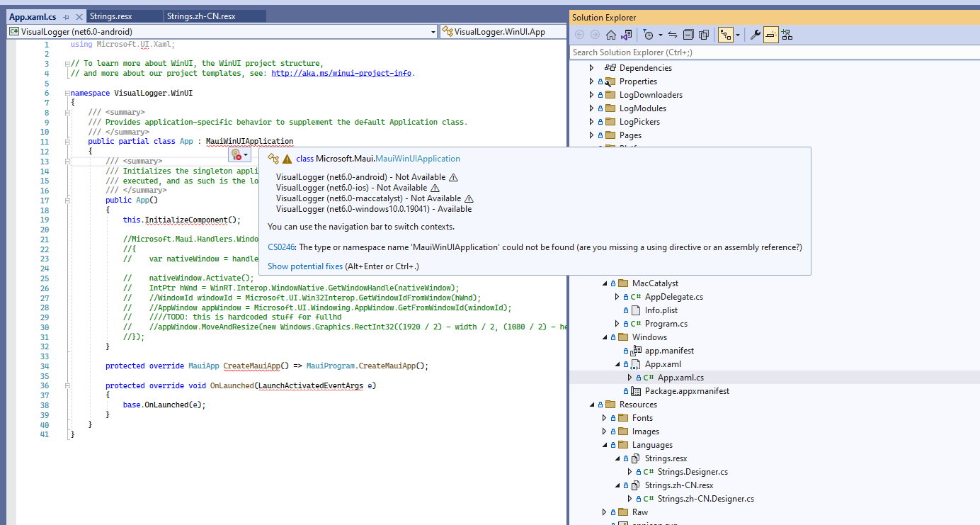Click the Home icon in Solution Explorer
Image resolution: width=980 pixels, height=525 pixels.
click(611, 34)
